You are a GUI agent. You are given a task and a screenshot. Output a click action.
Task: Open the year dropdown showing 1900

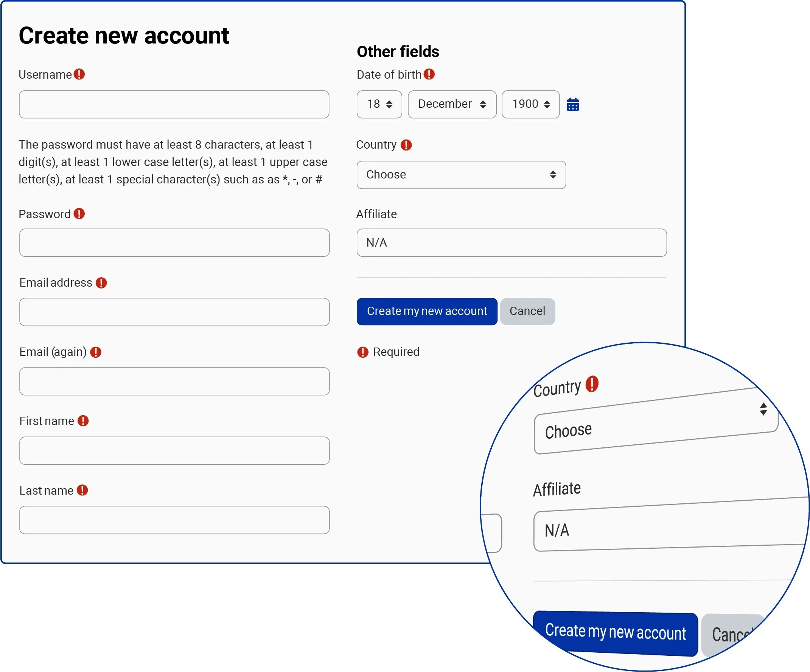tap(530, 104)
